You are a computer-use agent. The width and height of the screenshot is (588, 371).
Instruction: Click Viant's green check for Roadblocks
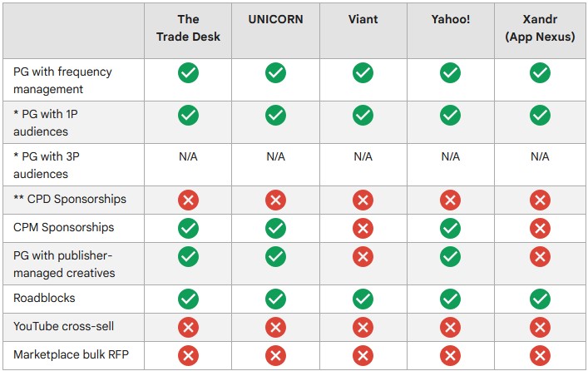363,299
